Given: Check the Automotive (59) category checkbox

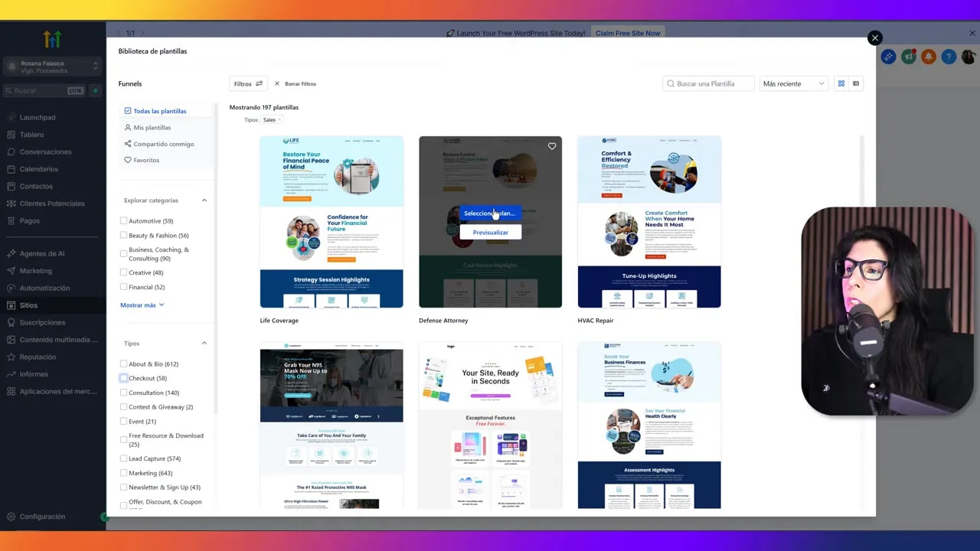Looking at the screenshot, I should pos(123,221).
